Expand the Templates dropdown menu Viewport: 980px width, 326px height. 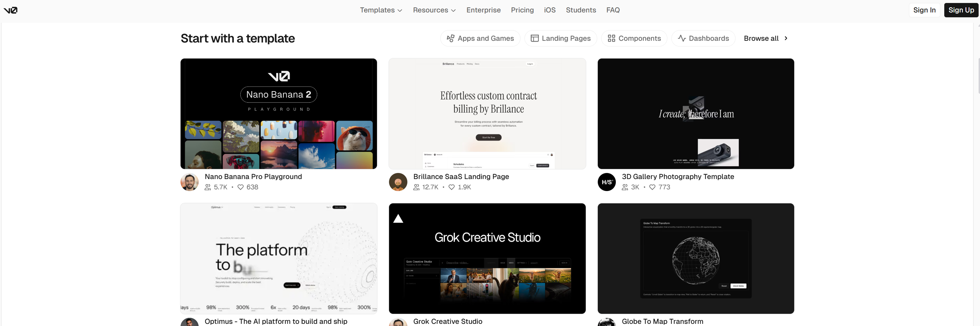click(x=381, y=10)
